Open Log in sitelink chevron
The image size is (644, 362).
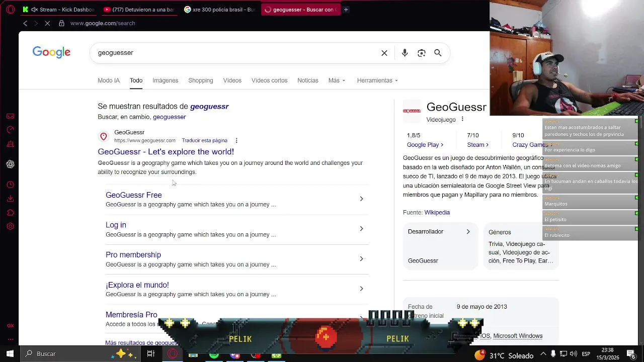tap(361, 229)
